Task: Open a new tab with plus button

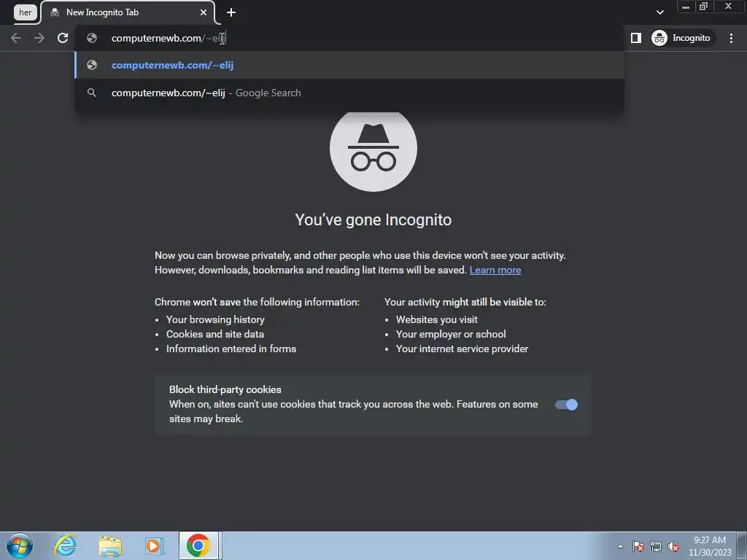Action: 231,12
